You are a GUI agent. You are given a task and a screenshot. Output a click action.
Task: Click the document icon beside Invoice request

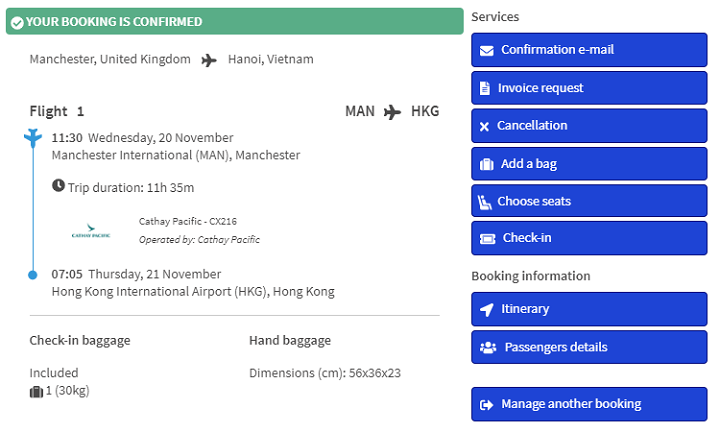coord(485,88)
